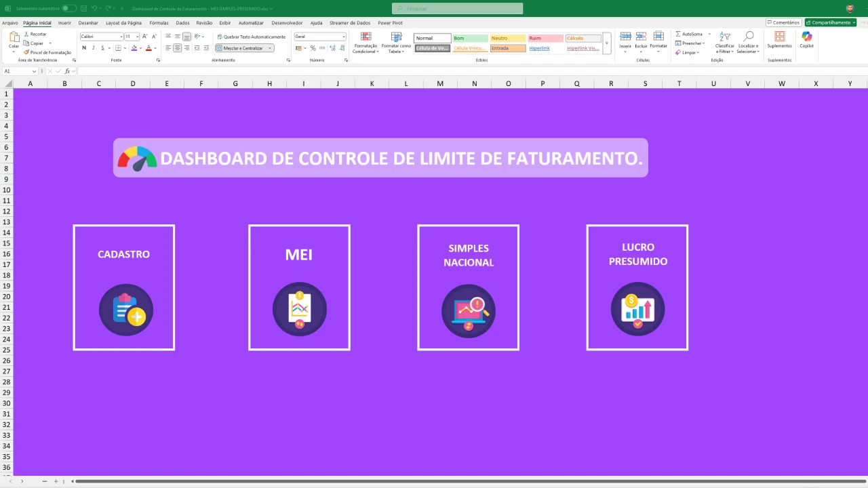Open the Geral number format dropdown
The image size is (868, 488).
344,37
